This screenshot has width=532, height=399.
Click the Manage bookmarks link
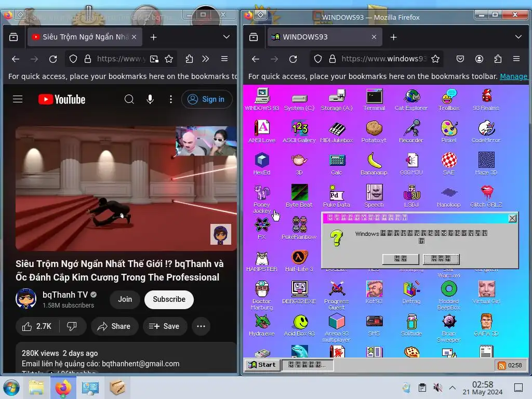point(514,76)
